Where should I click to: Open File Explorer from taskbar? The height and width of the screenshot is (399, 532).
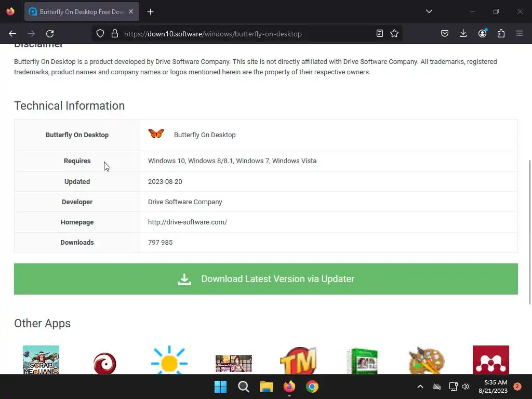267,387
